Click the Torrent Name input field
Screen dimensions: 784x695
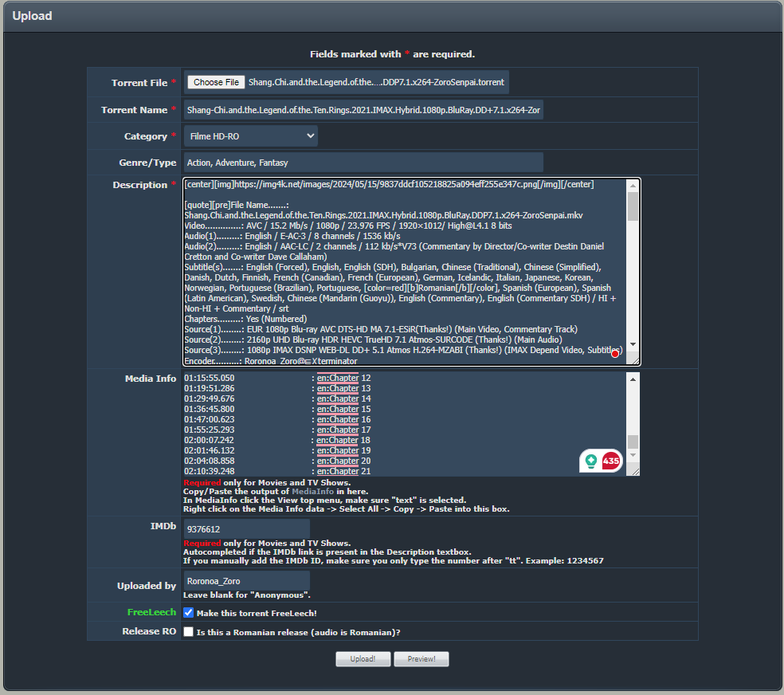[x=363, y=110]
